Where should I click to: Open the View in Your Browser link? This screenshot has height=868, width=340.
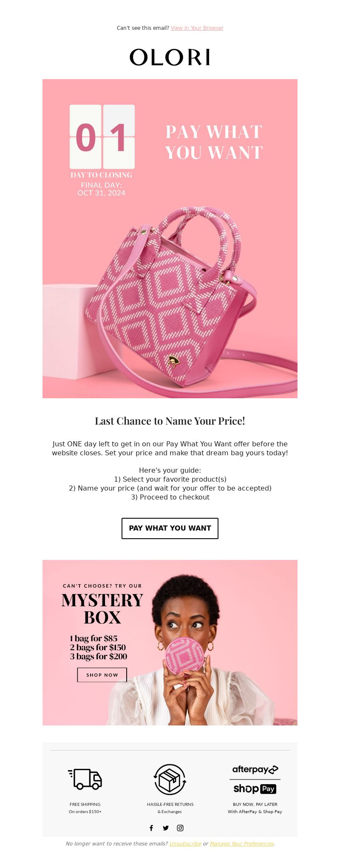coord(197,28)
